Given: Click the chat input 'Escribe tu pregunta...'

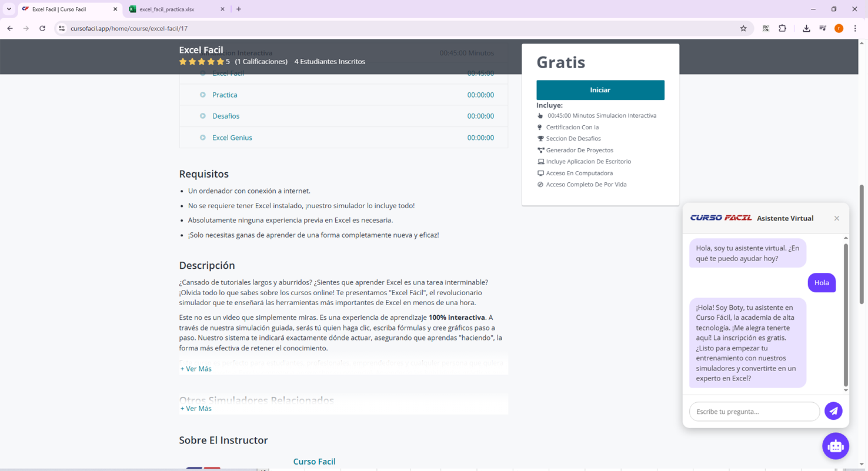Looking at the screenshot, I should click(x=755, y=412).
